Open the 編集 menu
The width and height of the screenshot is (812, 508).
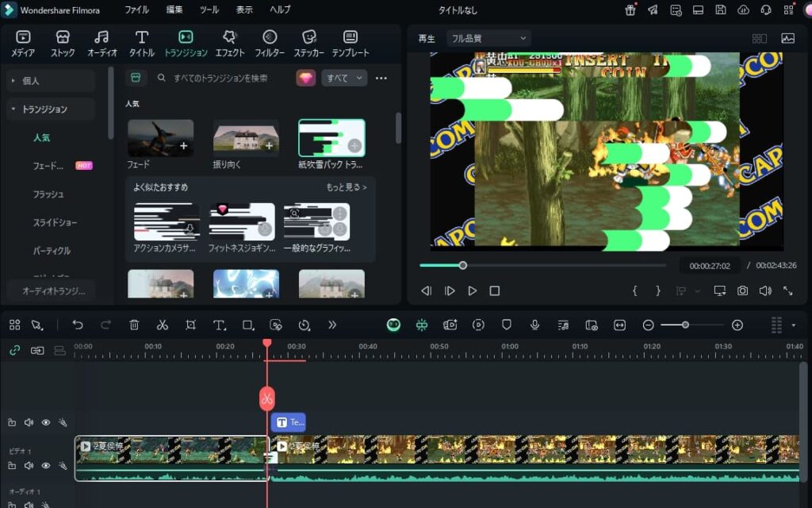(x=174, y=10)
